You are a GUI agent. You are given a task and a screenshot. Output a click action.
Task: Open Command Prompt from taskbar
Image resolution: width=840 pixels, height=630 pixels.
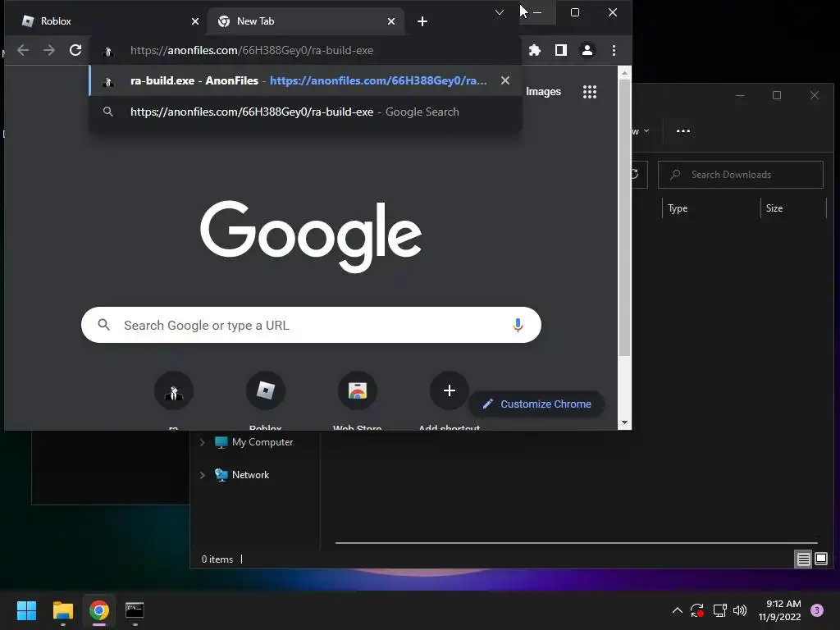point(135,610)
